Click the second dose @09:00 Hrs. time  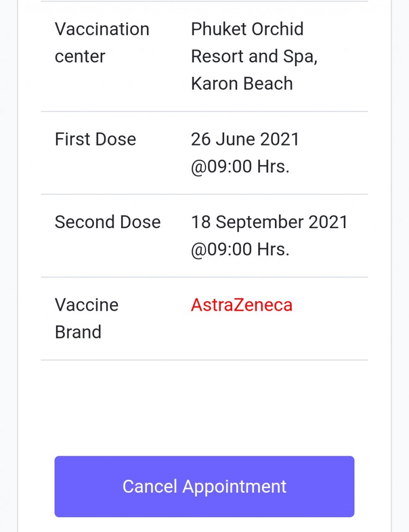(x=240, y=249)
